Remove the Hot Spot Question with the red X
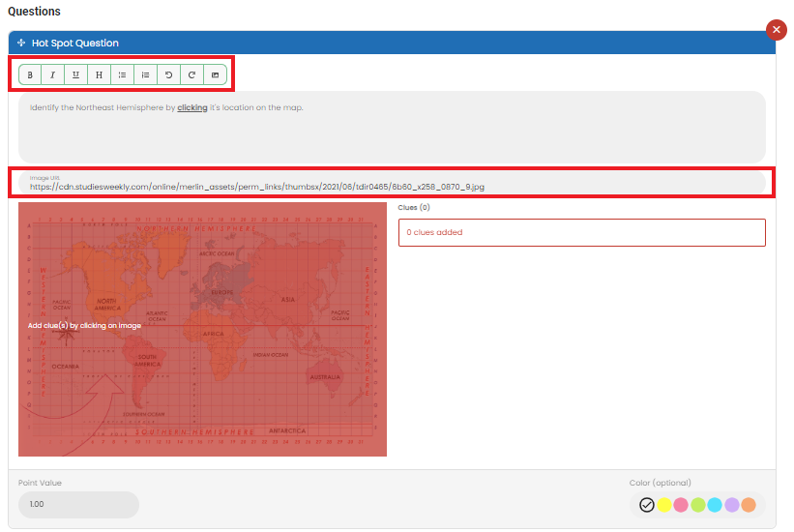 click(777, 29)
